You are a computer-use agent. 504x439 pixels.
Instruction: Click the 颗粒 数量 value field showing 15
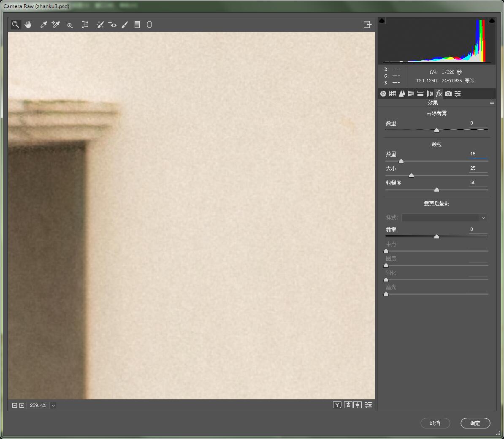(x=478, y=154)
